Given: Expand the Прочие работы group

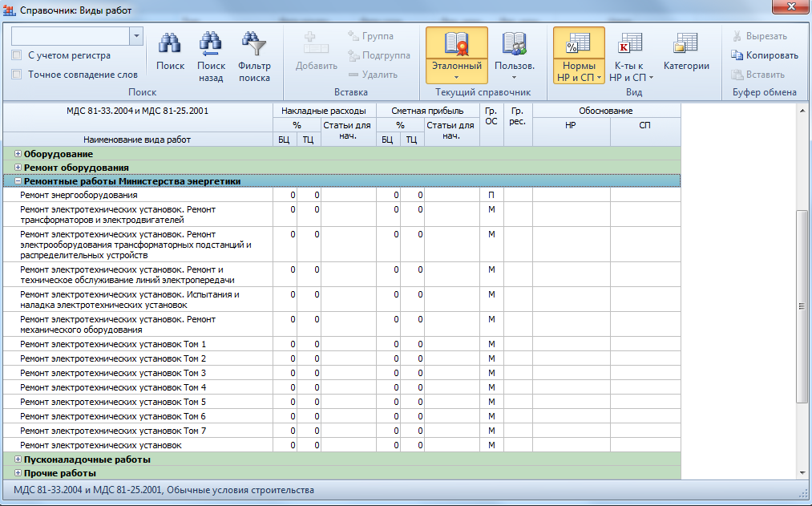Looking at the screenshot, I should pyautogui.click(x=18, y=473).
